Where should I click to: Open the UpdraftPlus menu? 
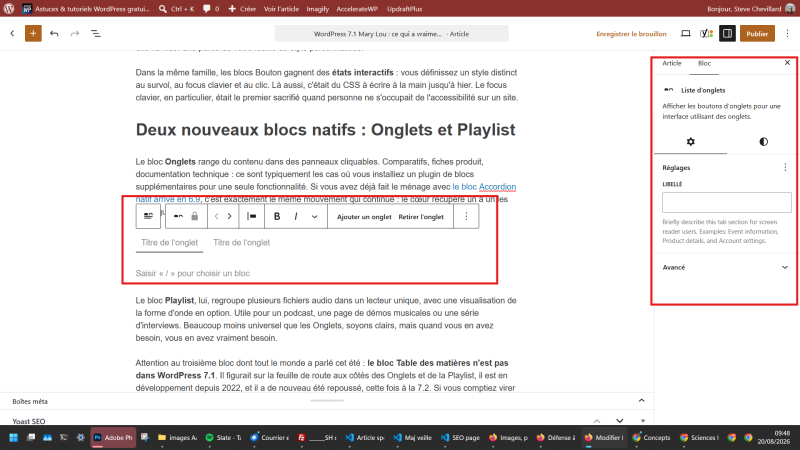point(404,9)
